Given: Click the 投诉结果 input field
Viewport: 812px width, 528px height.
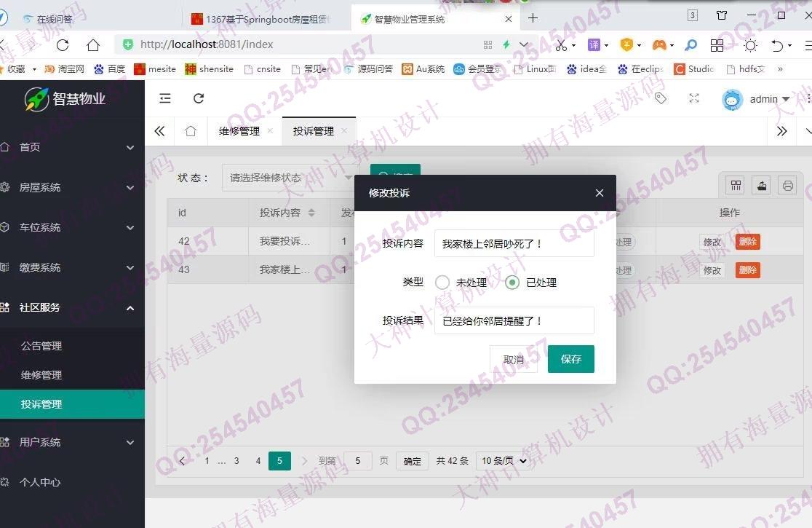Looking at the screenshot, I should pyautogui.click(x=514, y=320).
